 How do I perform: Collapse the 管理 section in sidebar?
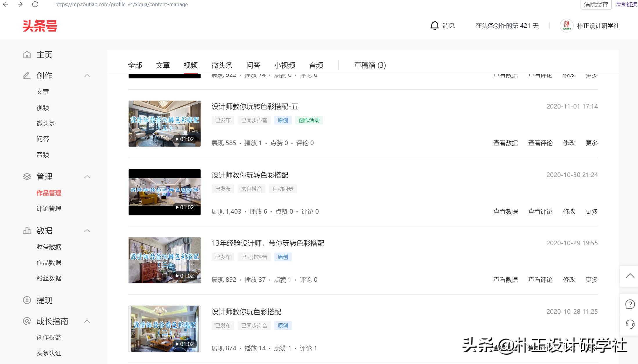coord(87,176)
